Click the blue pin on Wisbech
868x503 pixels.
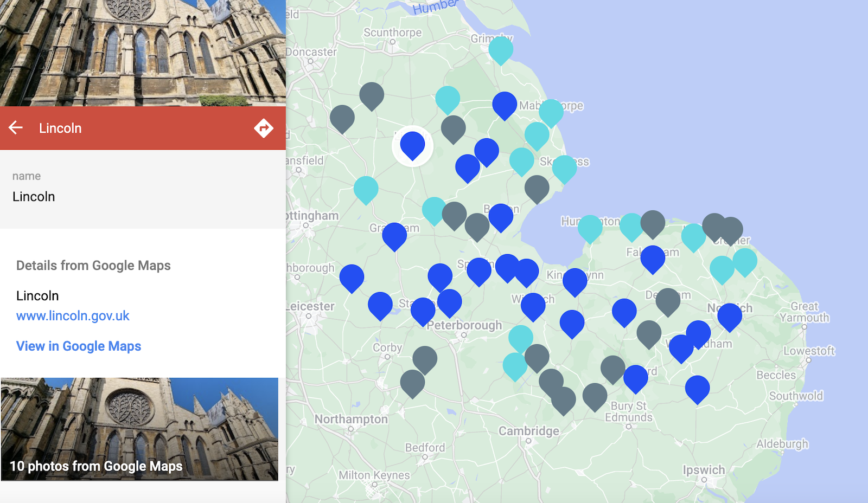tap(533, 305)
